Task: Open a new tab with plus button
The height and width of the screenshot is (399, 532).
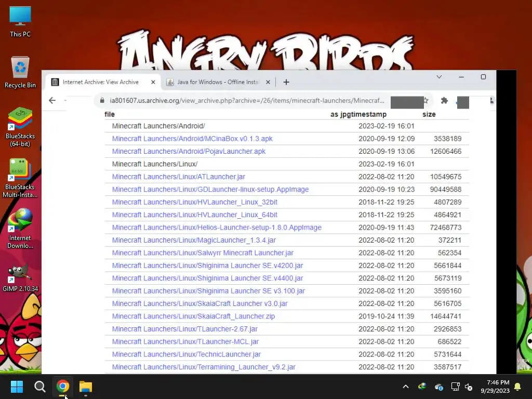Action: tap(286, 82)
